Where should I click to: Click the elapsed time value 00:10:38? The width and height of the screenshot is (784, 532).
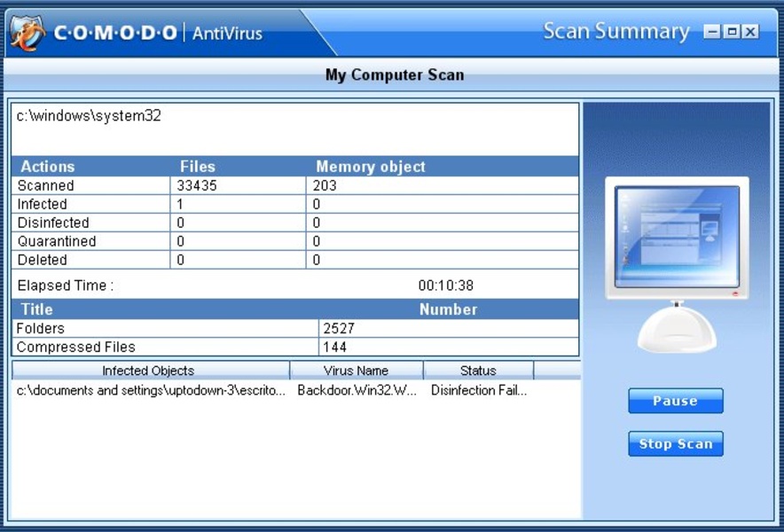[x=446, y=286]
